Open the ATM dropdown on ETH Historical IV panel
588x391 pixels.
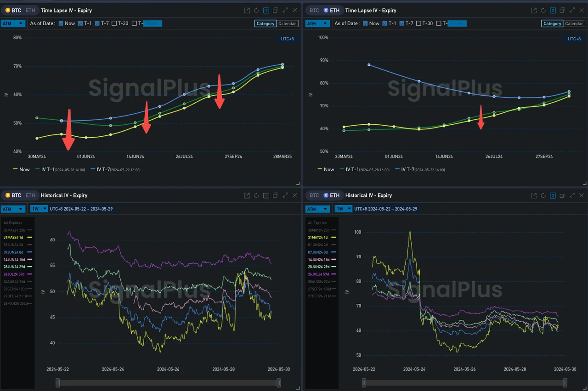tap(317, 209)
